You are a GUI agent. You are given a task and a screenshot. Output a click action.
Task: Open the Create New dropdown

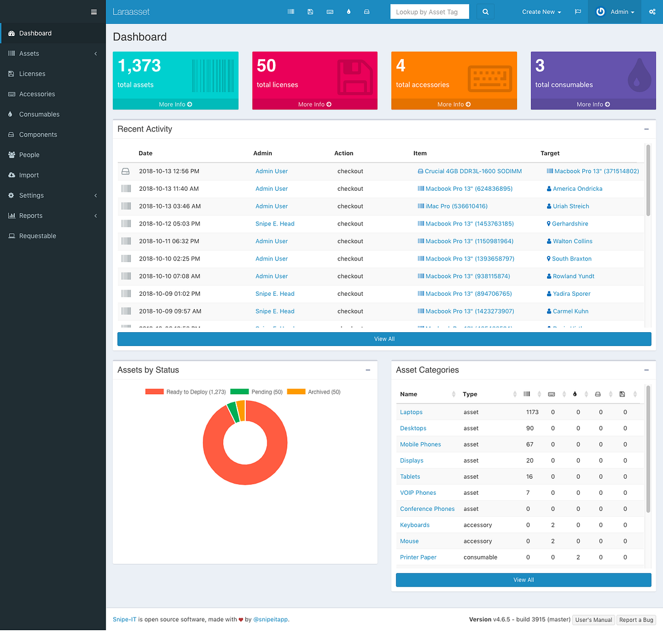coord(541,12)
